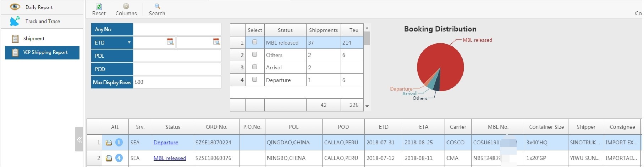Open the second ETD calendar picker
Viewport: 644px width, 167px height.
(216, 42)
